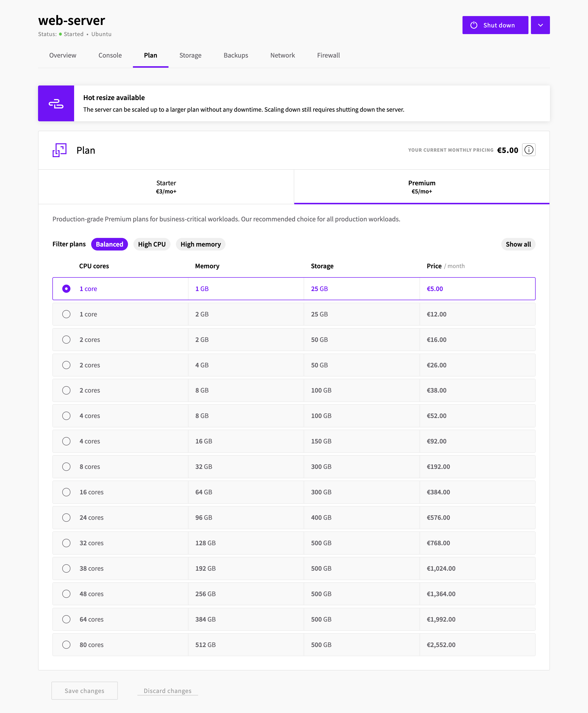This screenshot has width=588, height=713.
Task: Choose the €26.00 plan radio button
Action: 66,365
